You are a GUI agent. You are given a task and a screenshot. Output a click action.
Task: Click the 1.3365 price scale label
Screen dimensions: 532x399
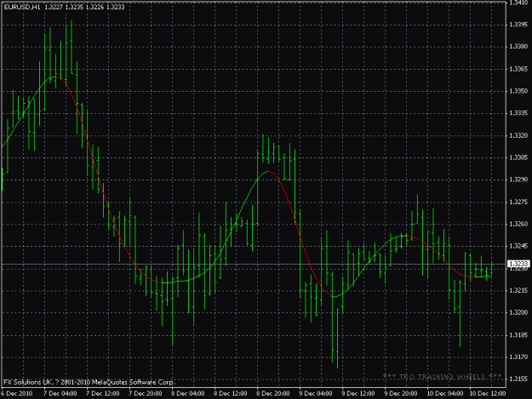(x=518, y=69)
